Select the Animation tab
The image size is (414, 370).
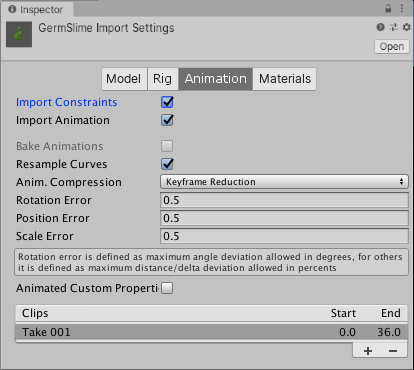click(216, 79)
